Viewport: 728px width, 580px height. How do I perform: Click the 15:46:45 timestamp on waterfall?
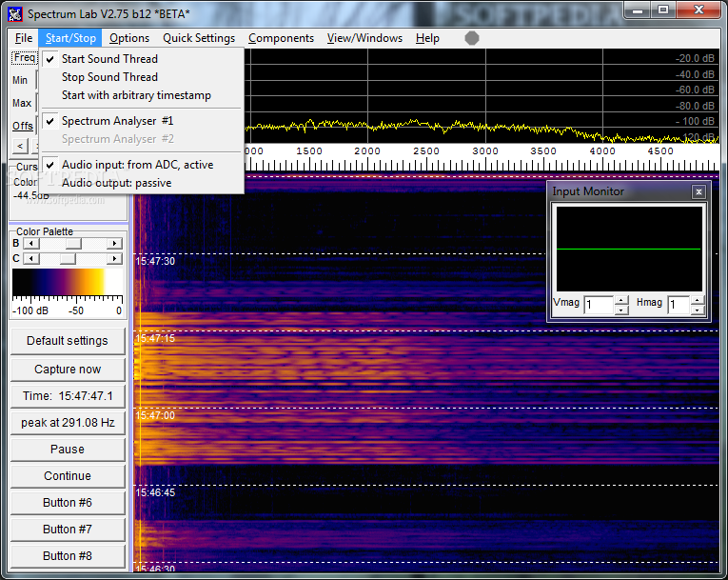[x=155, y=492]
